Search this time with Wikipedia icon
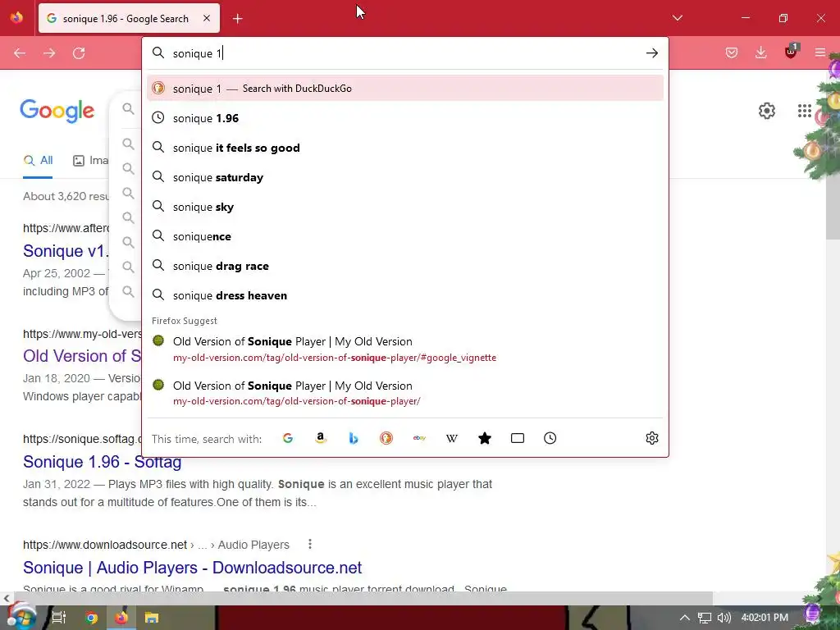Screen dimensions: 840x630 coord(452,438)
